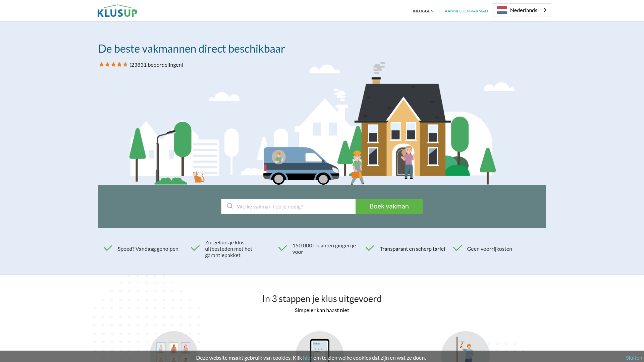Click the language dropdown chevron arrow

click(545, 10)
